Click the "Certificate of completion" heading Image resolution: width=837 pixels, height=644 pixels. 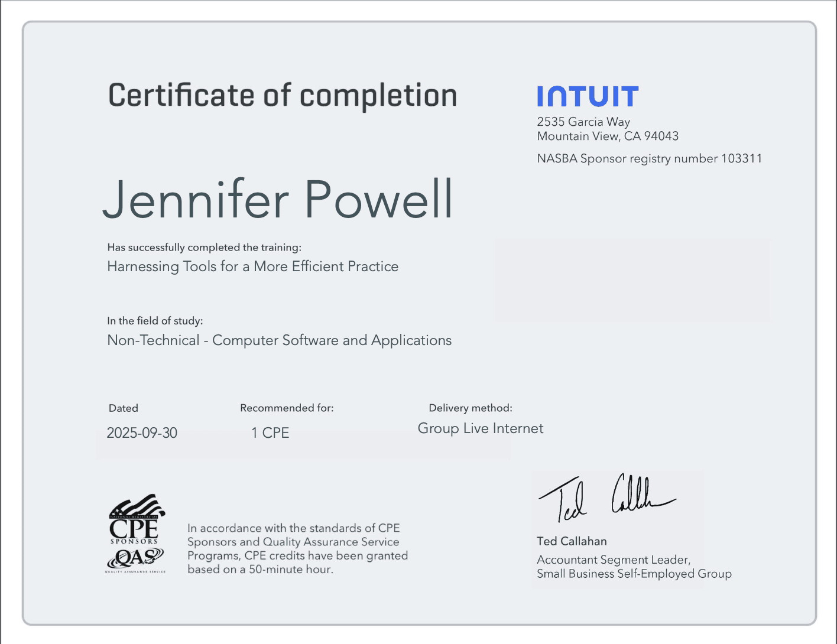coord(283,96)
